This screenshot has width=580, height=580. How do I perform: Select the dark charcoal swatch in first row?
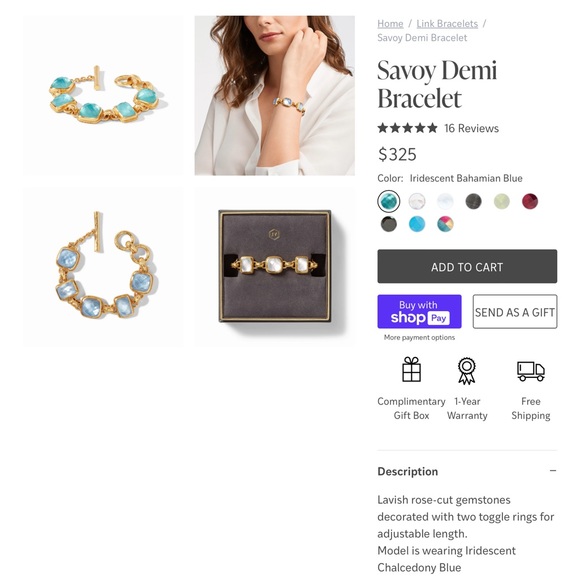(473, 202)
